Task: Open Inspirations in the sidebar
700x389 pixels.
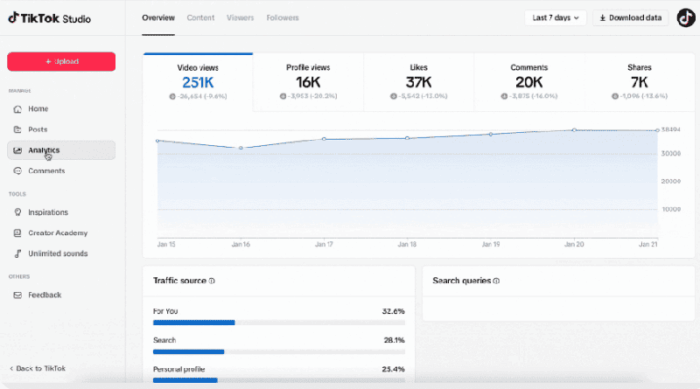Action: point(61,212)
